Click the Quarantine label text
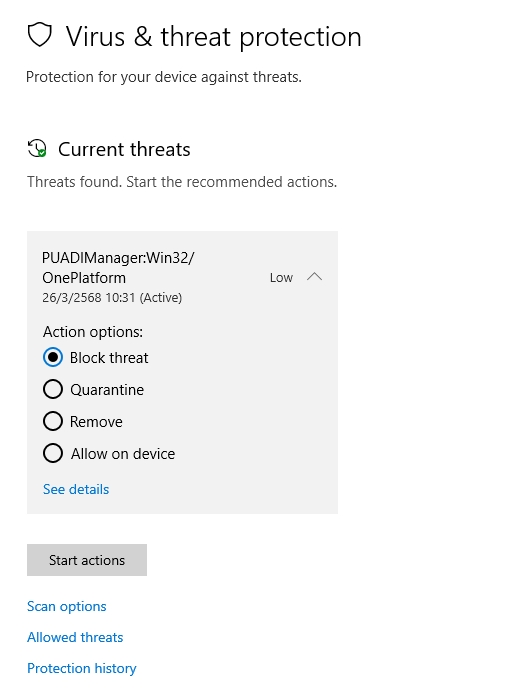This screenshot has width=519, height=694. pyautogui.click(x=107, y=389)
